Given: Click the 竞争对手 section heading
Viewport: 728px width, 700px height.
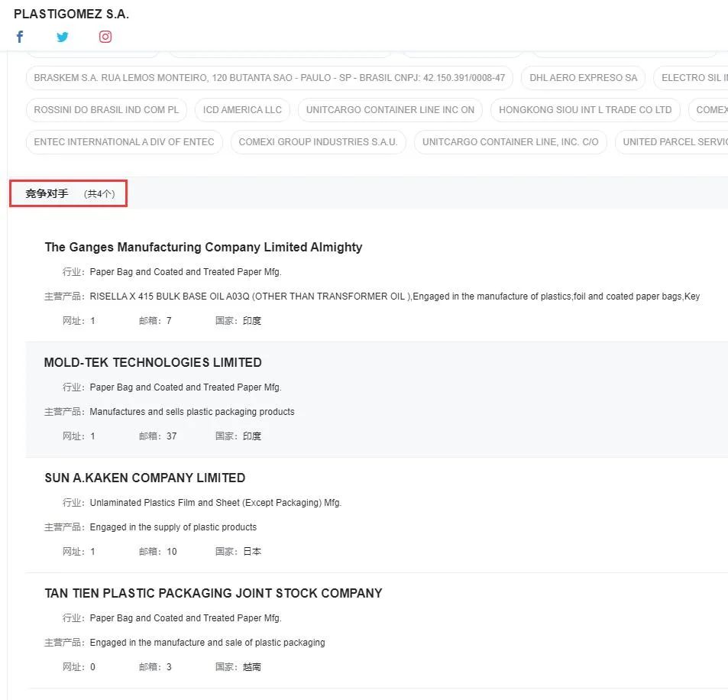Looking at the screenshot, I should 47,193.
